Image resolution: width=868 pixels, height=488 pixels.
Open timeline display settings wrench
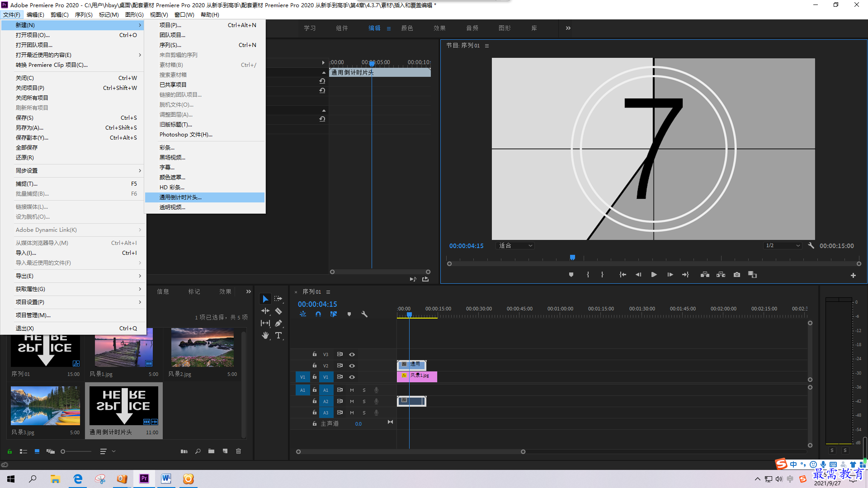(364, 314)
